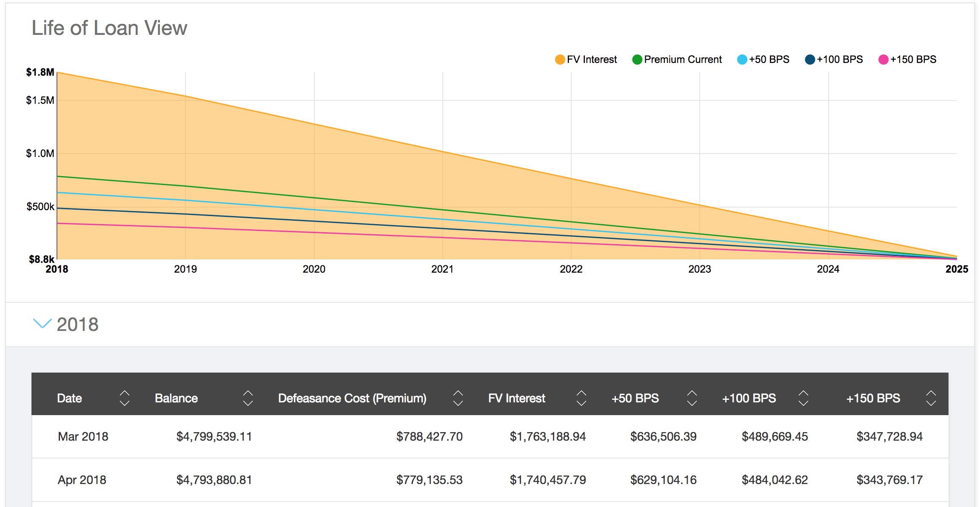980x507 pixels.
Task: Click the Balance column header label
Action: (x=176, y=398)
